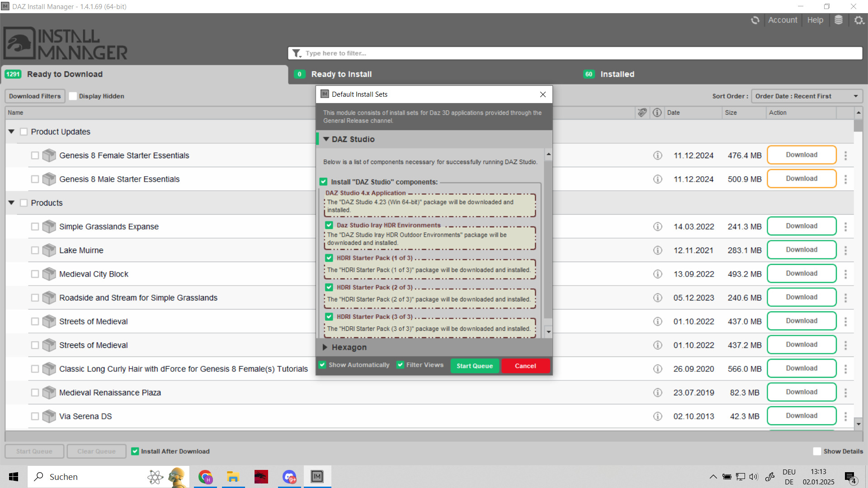Screen dimensions: 868x488
Task: Show info for Medieval City Block
Action: tap(658, 274)
